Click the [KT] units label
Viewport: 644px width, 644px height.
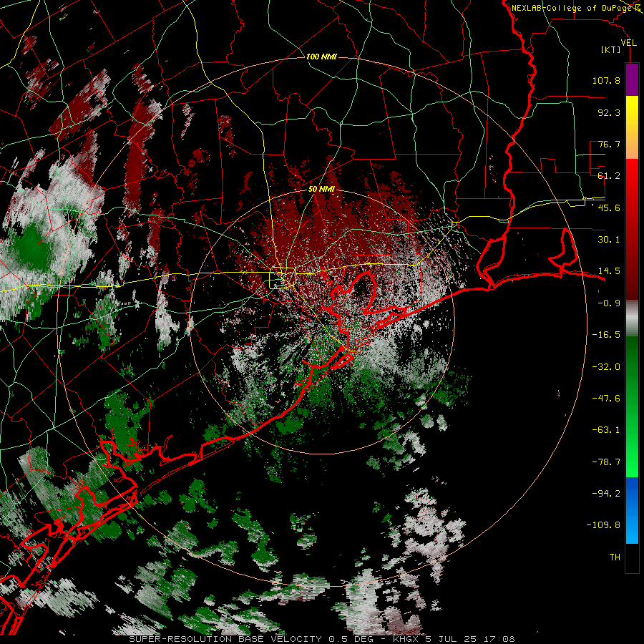pos(611,49)
